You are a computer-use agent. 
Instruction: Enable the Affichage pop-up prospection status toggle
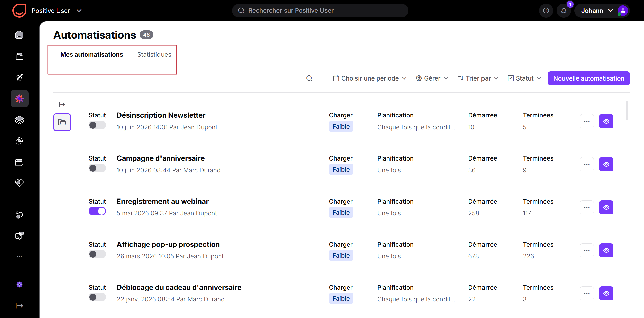[97, 254]
